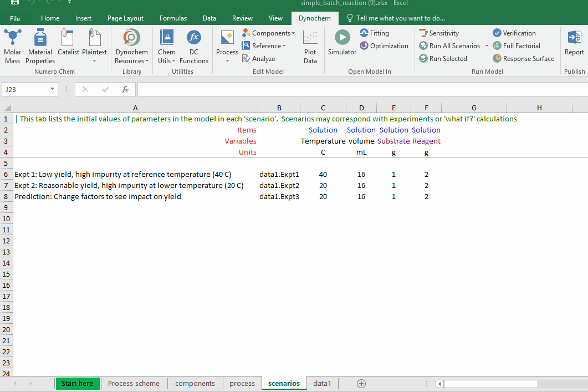Image resolution: width=588 pixels, height=392 pixels.
Task: Open DC Functions
Action: [194, 46]
